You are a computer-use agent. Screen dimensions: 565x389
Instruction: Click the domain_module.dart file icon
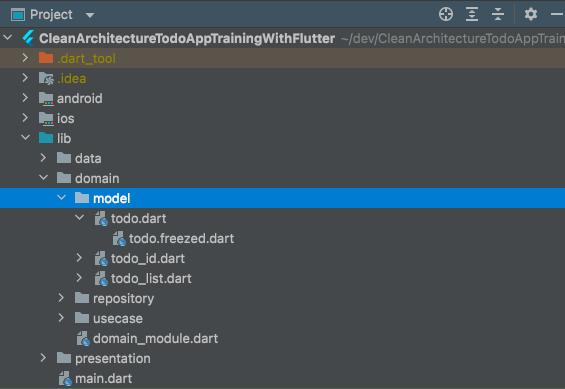point(83,339)
